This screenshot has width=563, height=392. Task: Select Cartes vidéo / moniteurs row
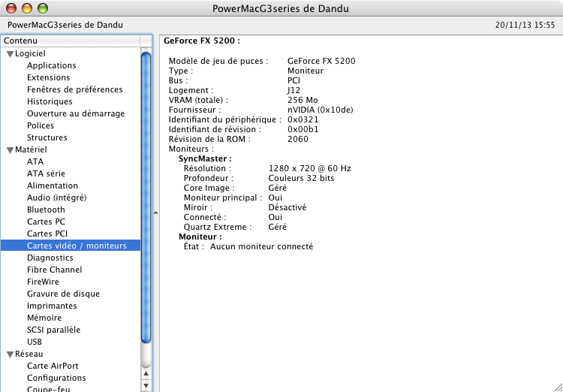pyautogui.click(x=71, y=246)
